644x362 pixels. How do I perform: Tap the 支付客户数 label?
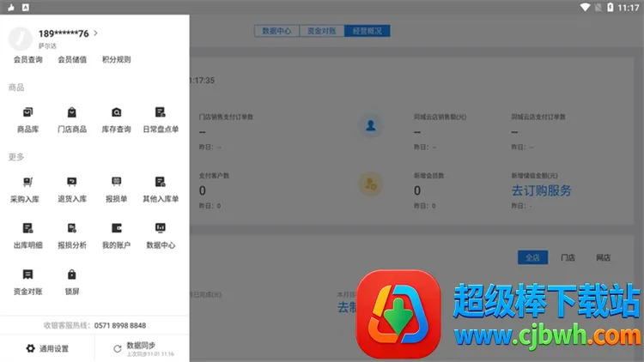pyautogui.click(x=214, y=176)
